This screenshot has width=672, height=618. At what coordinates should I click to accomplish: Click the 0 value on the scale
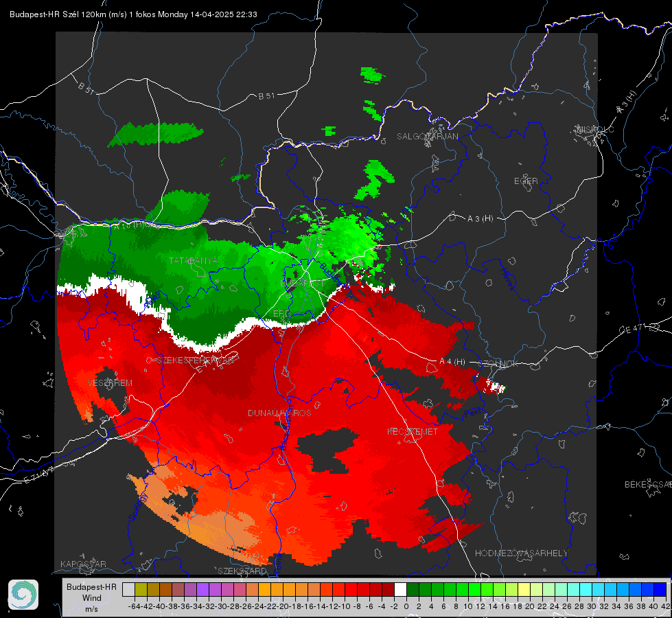click(406, 606)
